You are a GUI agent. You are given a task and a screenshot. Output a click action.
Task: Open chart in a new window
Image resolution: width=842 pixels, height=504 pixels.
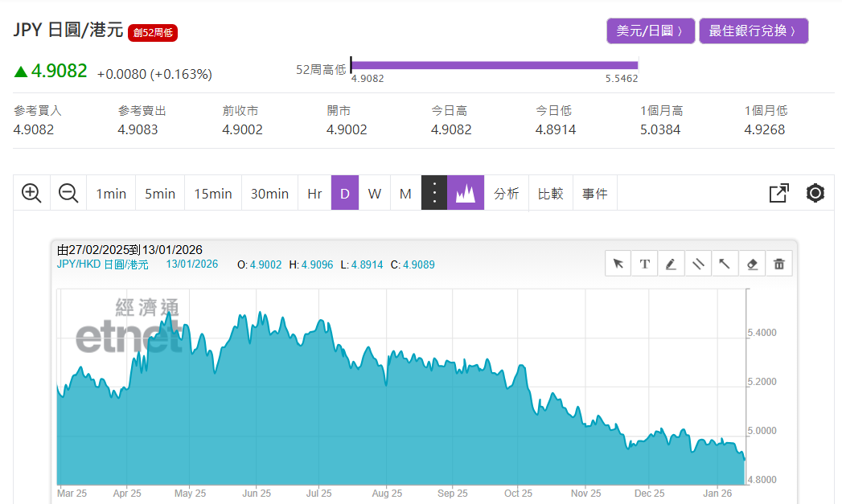pyautogui.click(x=778, y=193)
